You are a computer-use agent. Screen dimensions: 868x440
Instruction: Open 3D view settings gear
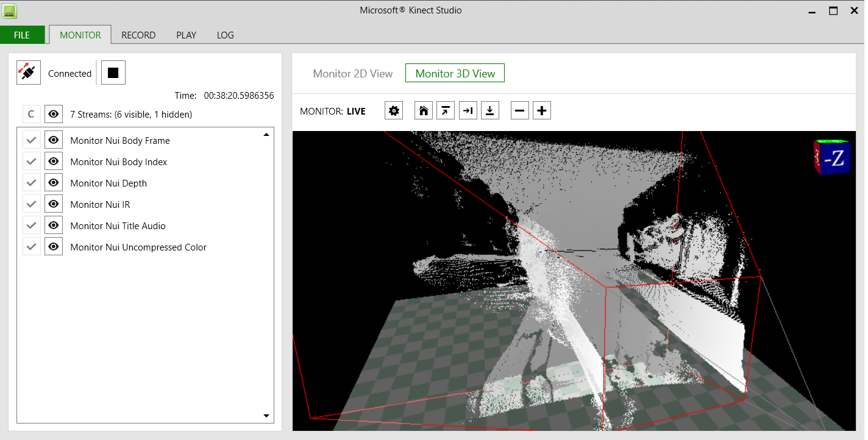point(394,111)
